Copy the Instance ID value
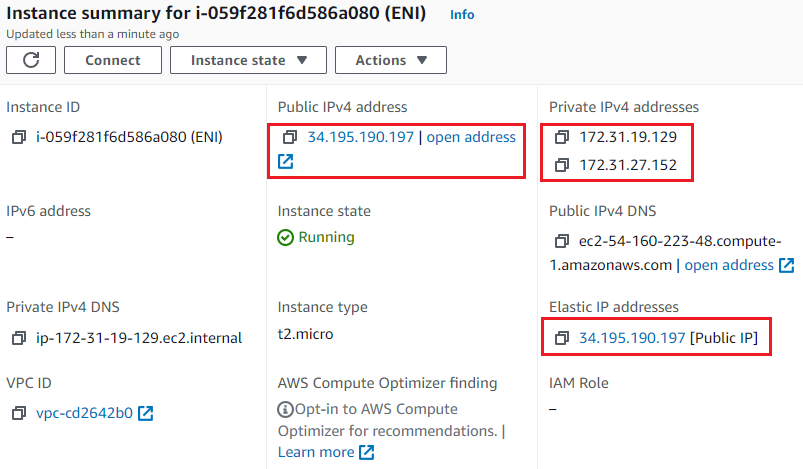Image resolution: width=803 pixels, height=469 pixels. coord(19,137)
